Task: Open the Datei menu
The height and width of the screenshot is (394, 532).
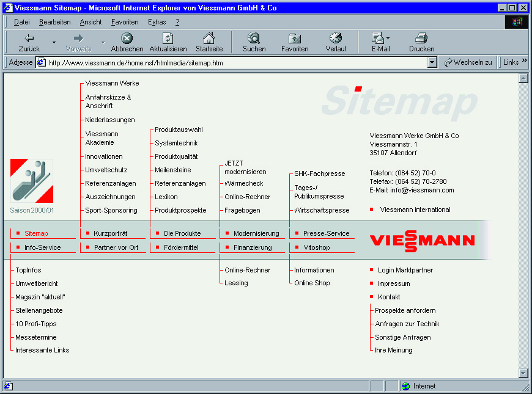Action: 22,22
